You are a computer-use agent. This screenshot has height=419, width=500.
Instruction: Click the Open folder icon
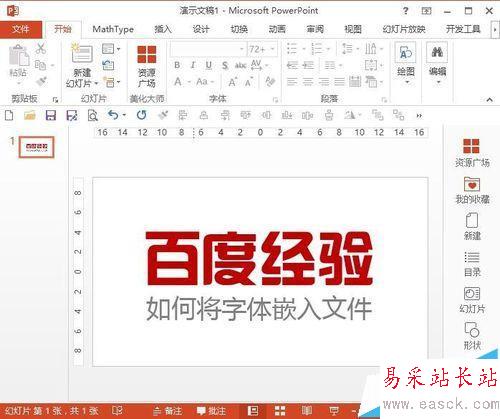(30, 116)
